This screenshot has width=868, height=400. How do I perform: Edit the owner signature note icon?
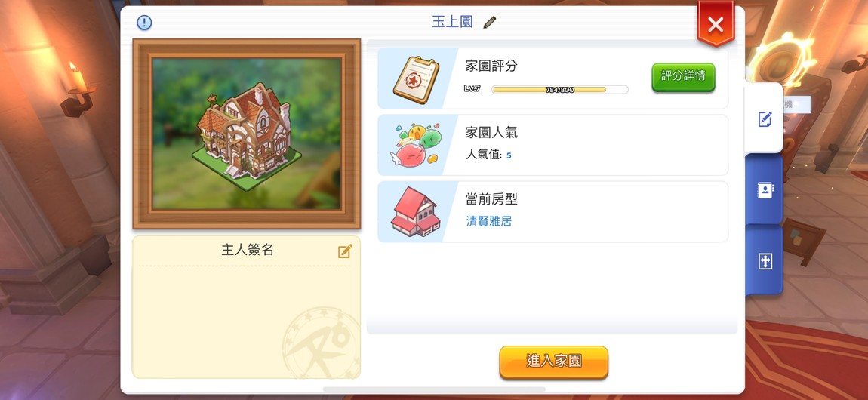click(345, 252)
